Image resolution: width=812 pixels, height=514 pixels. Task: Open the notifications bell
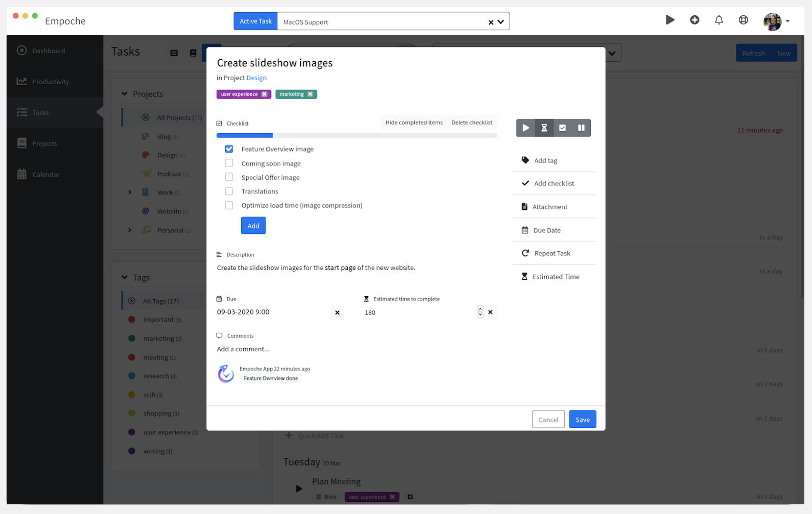pos(719,20)
